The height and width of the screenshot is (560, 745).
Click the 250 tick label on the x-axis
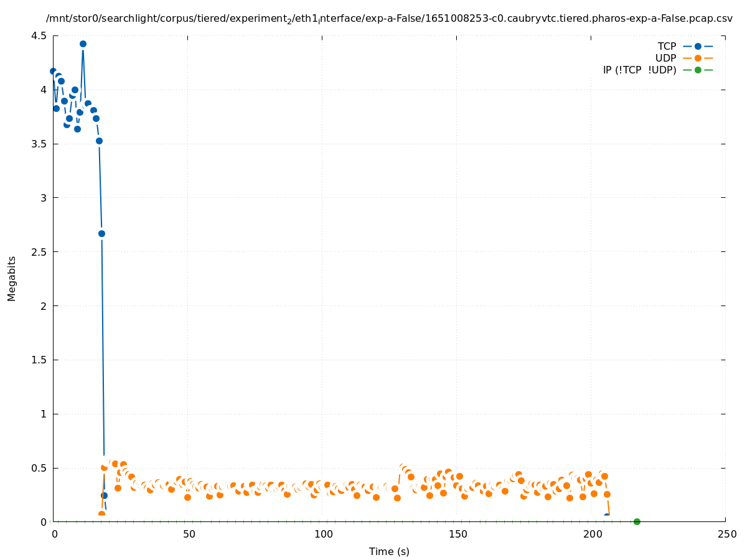[726, 534]
